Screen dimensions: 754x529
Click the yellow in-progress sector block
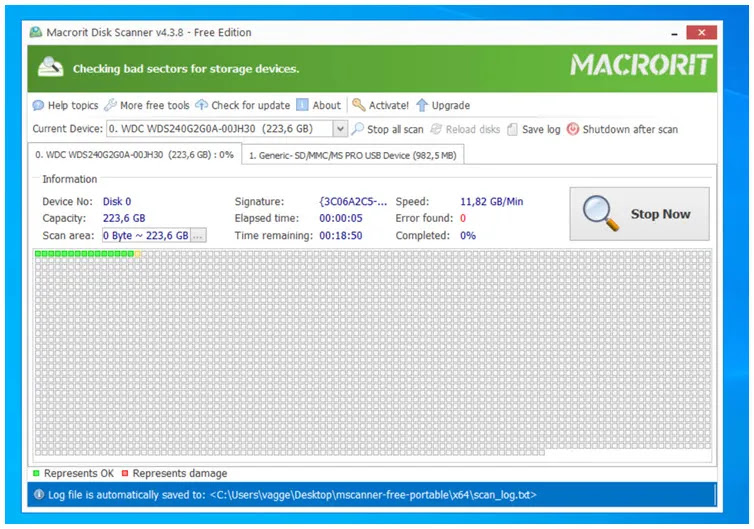[138, 254]
